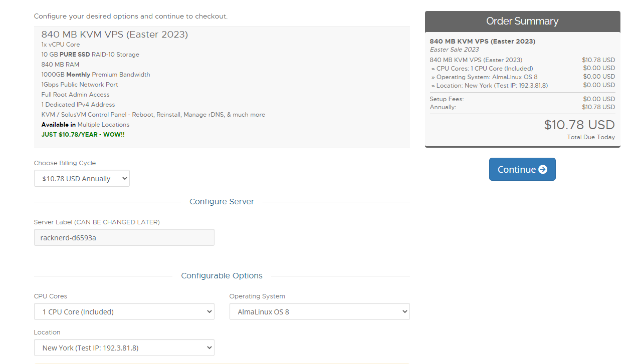Click the Operating System label

pos(257,296)
